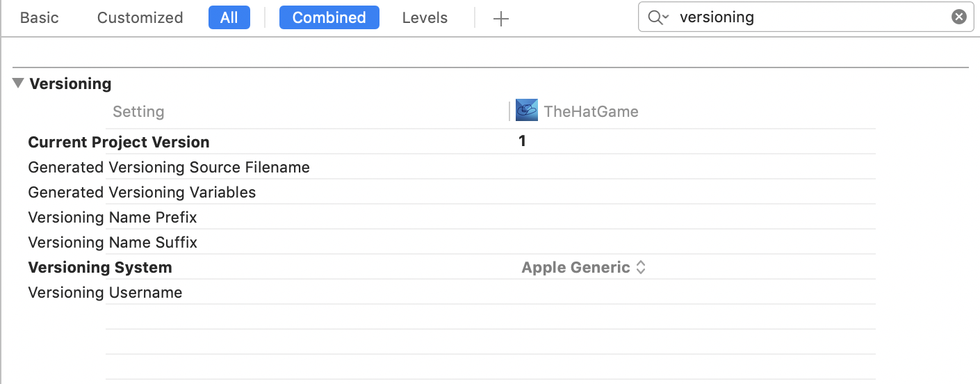Select Versioning Name Prefix setting
980x384 pixels.
coord(113,217)
